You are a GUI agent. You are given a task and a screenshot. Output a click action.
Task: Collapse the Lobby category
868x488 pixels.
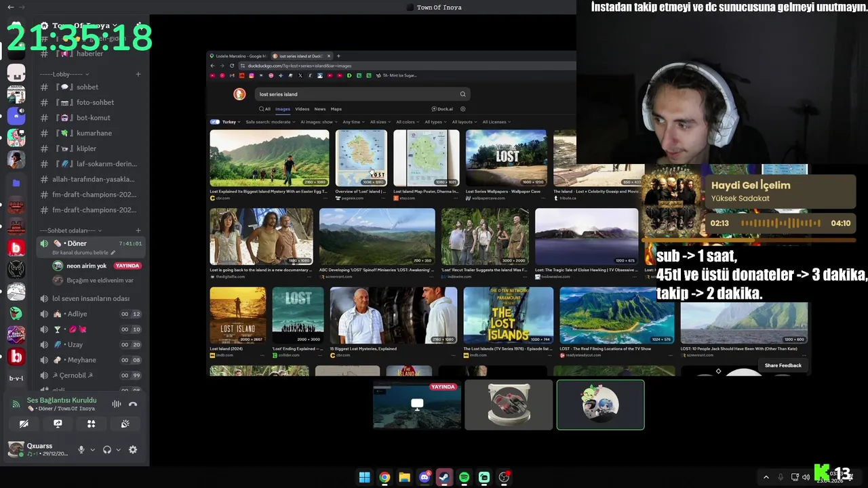pos(64,74)
